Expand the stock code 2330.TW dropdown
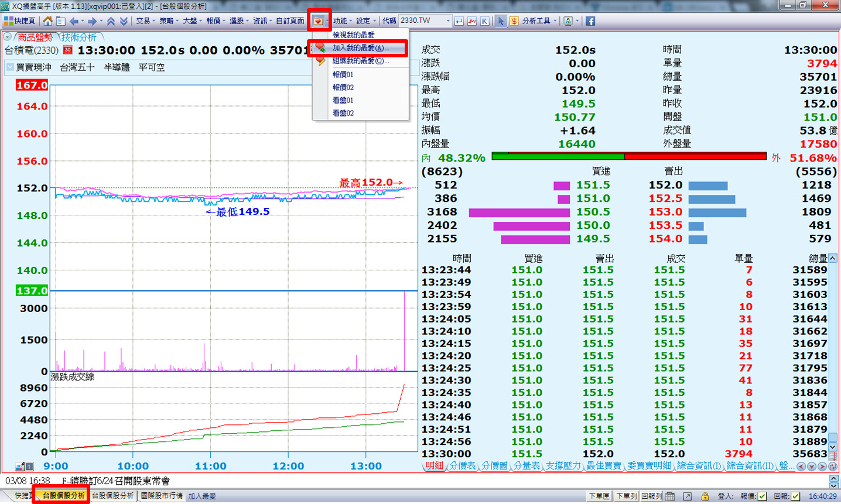 (448, 21)
